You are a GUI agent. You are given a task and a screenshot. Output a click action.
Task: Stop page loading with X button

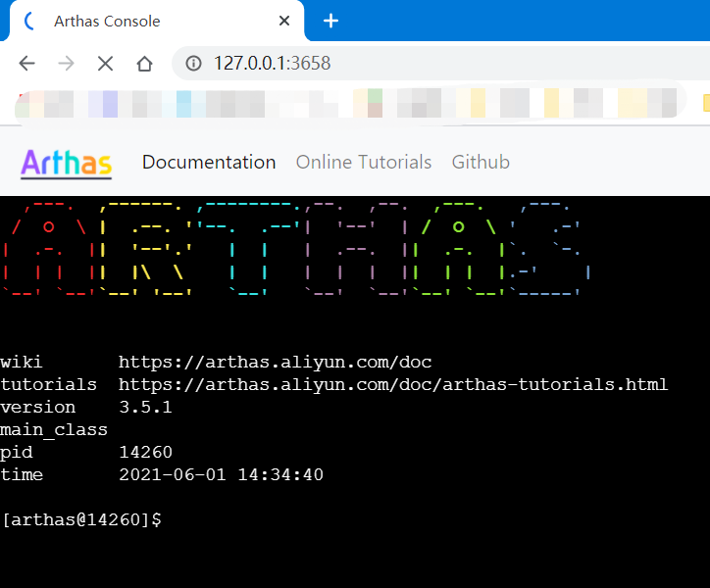coord(106,64)
